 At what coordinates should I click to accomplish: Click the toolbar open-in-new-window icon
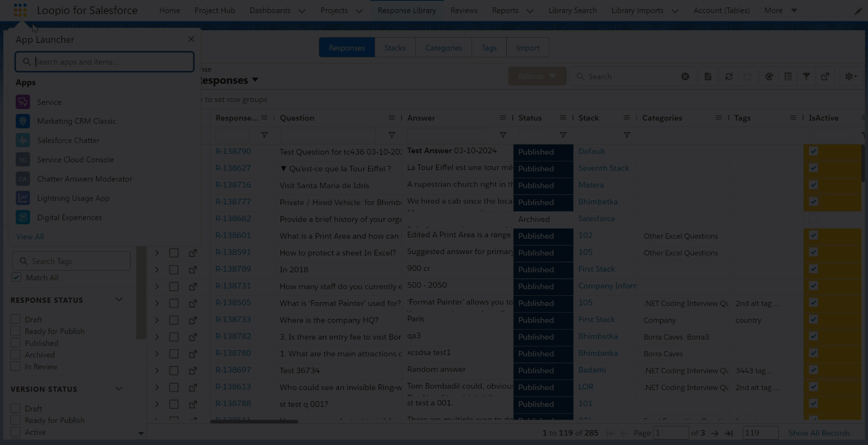825,76
